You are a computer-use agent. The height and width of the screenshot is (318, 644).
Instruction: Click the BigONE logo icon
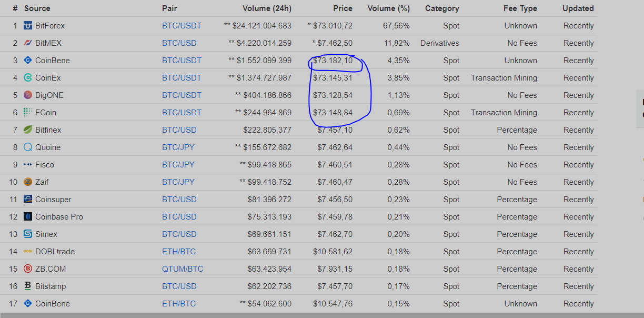click(28, 95)
